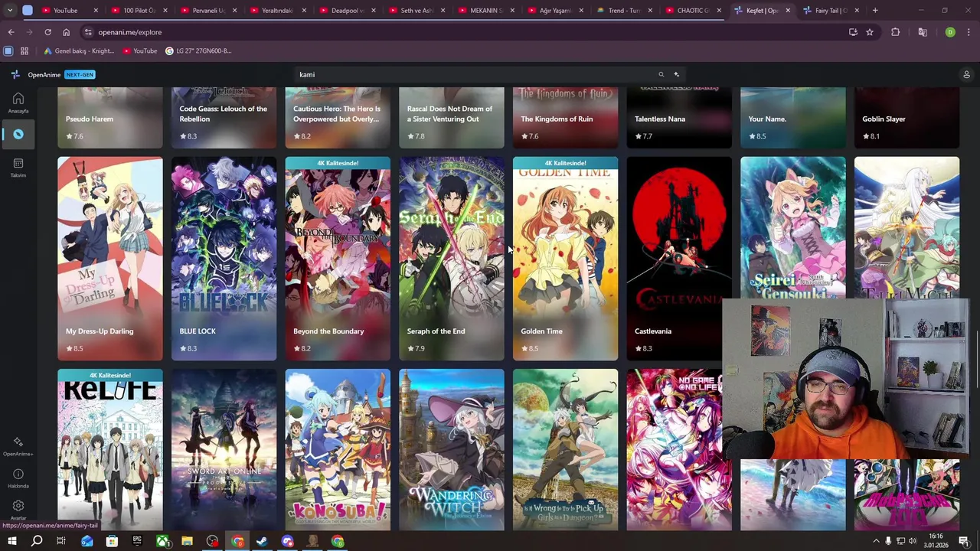980x551 pixels.
Task: Open Windows search in the taskbar
Action: coord(36,541)
